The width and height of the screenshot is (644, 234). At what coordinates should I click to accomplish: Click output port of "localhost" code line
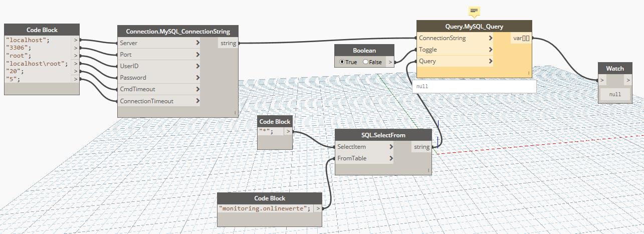click(x=76, y=40)
